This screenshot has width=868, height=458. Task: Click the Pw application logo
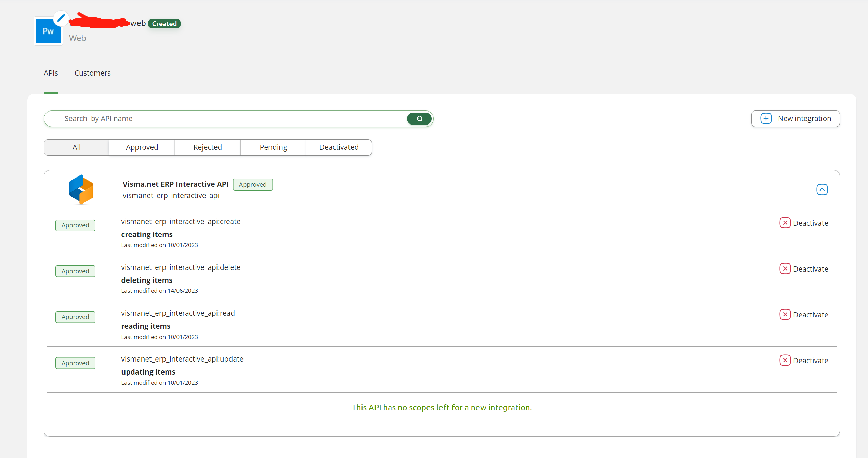pyautogui.click(x=48, y=31)
